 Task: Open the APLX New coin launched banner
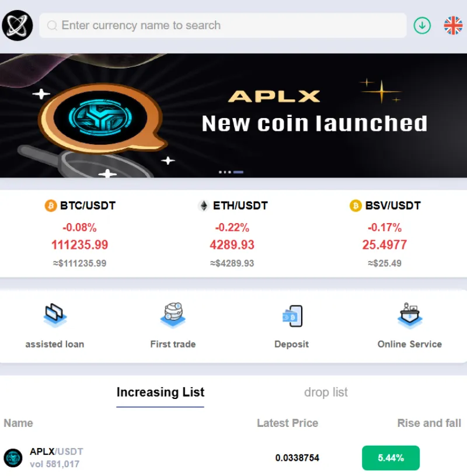233,116
